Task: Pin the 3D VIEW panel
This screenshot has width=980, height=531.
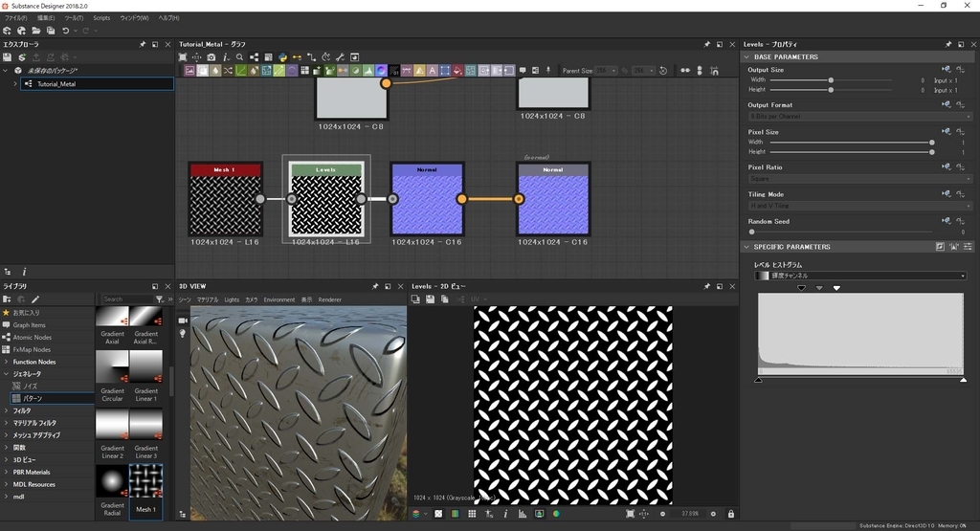Action: [x=374, y=286]
